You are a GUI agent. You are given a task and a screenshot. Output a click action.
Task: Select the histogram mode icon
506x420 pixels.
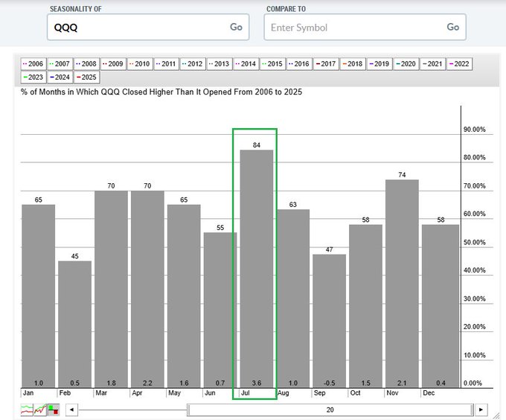tap(53, 410)
